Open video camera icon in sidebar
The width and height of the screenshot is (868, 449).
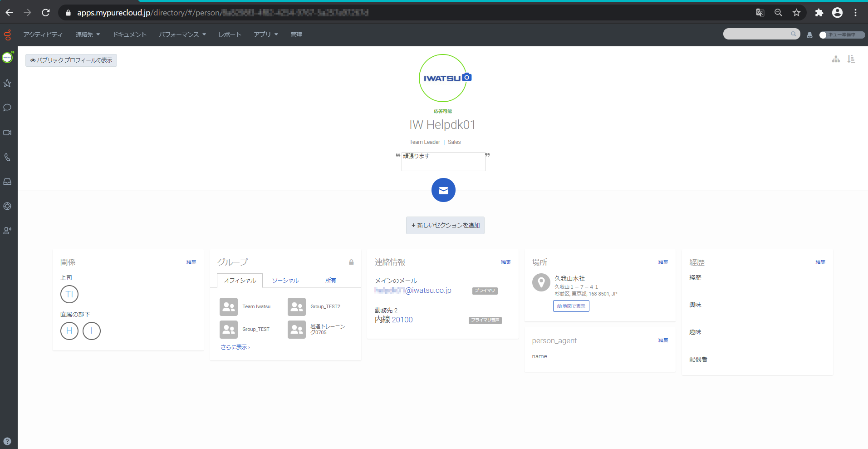click(x=7, y=133)
